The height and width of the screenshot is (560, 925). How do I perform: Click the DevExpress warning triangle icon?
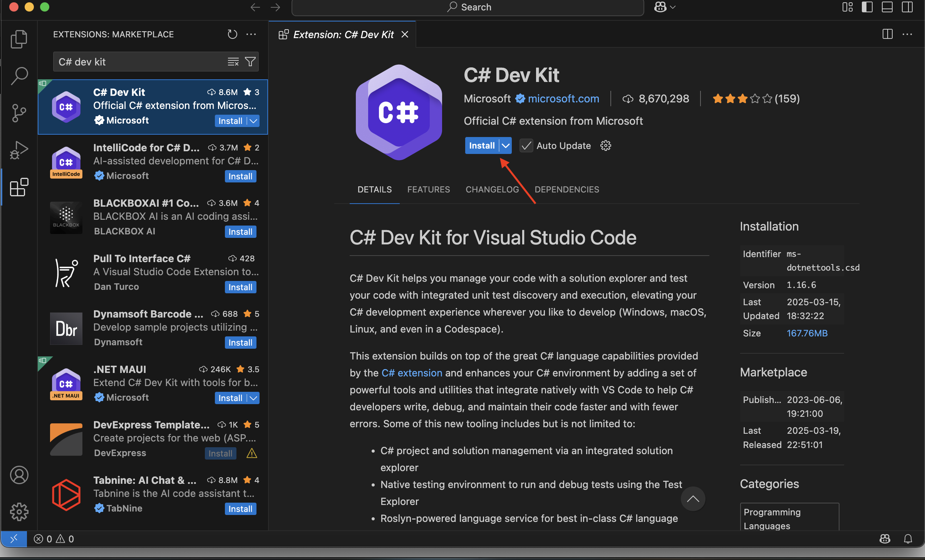click(x=251, y=453)
